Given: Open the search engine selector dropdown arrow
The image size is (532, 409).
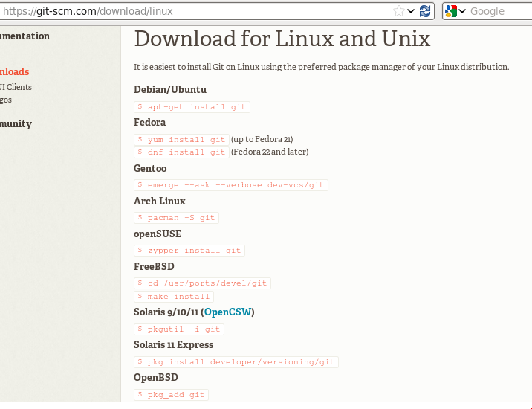Looking at the screenshot, I should click(462, 11).
